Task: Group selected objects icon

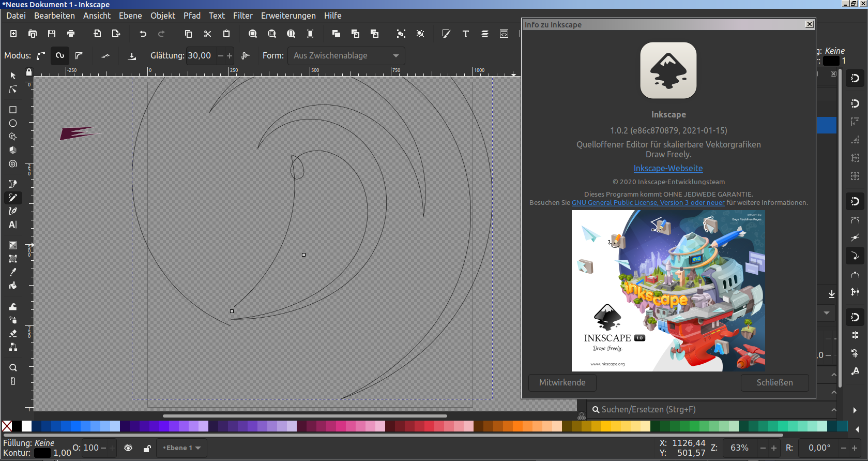Action: coord(401,34)
